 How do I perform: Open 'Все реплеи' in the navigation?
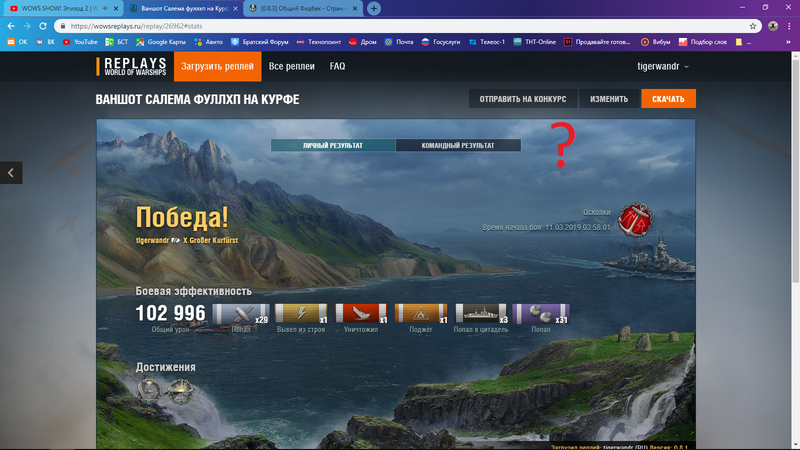(291, 67)
